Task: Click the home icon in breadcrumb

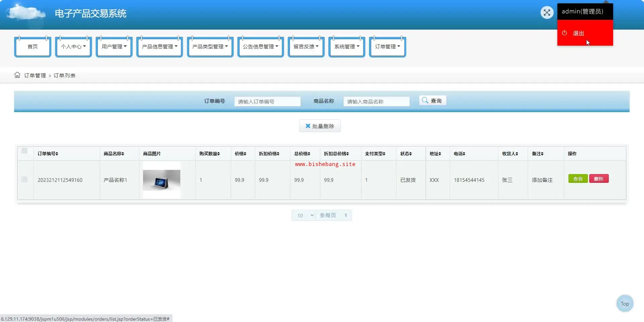Action: [17, 75]
